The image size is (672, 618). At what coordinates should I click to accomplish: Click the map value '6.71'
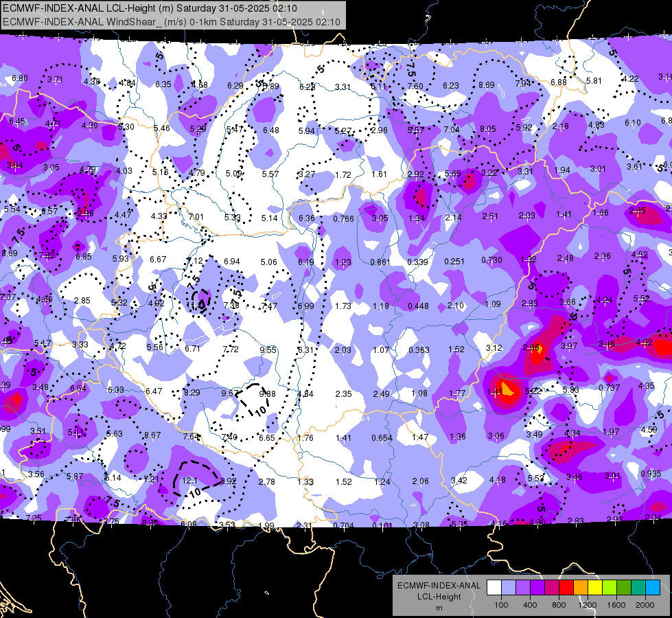(192, 349)
